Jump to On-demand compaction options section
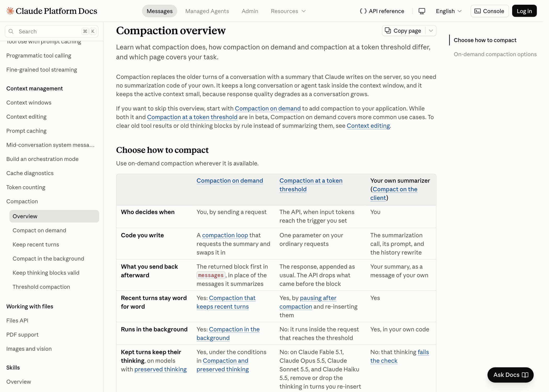This screenshot has height=392, width=549. (495, 54)
